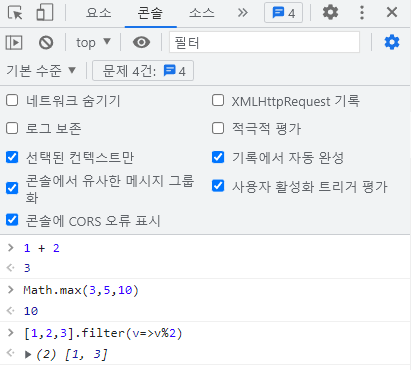Open DevTools settings gear in top bar

point(330,13)
